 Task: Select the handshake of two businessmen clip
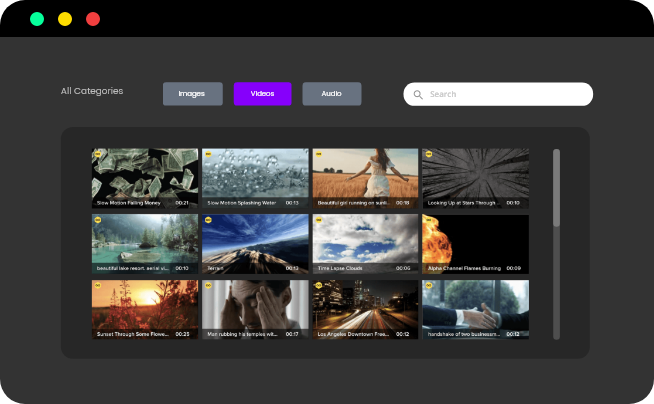click(x=475, y=306)
